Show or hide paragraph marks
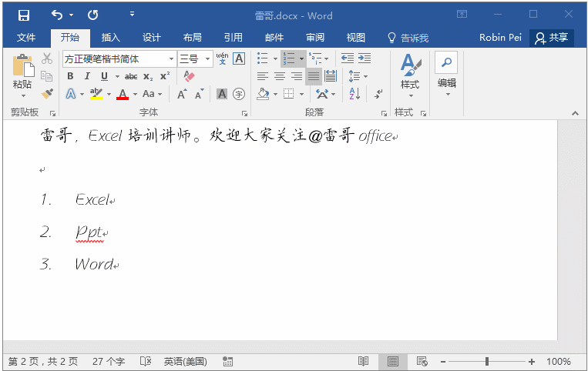Viewport: 588px width, 371px height. click(x=378, y=94)
